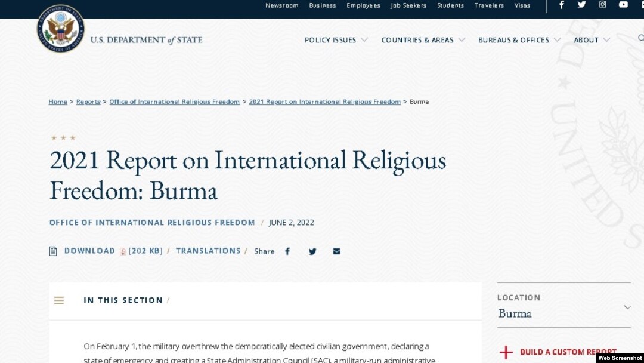
Task: Click the red plus icon for custom report
Action: pyautogui.click(x=506, y=352)
